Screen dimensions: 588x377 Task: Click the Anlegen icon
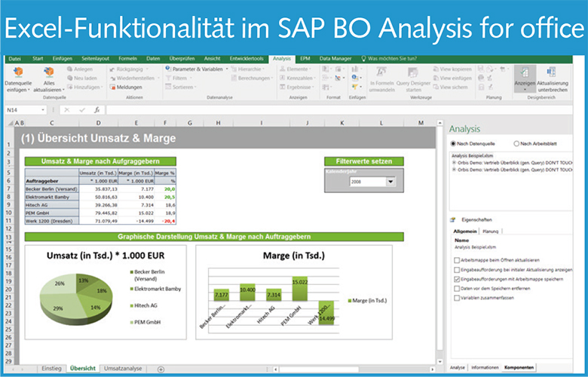[x=70, y=69]
